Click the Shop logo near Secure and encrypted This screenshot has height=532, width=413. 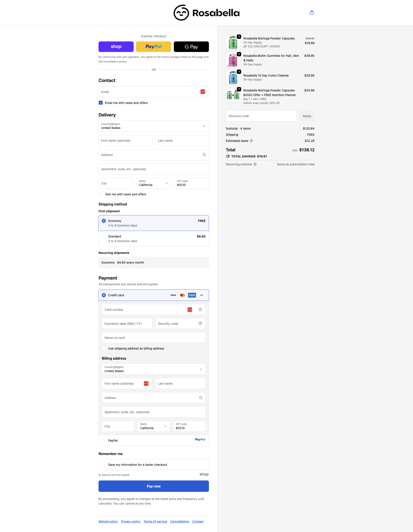point(204,474)
